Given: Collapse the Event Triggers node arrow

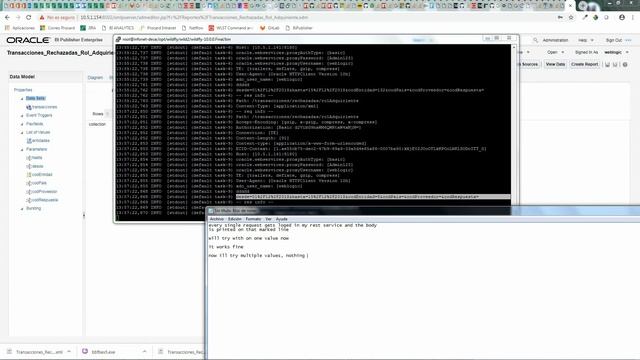Looking at the screenshot, I should point(22,116).
